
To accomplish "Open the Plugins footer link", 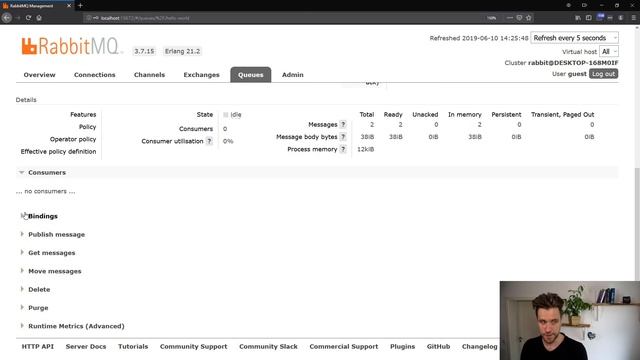I will [402, 347].
